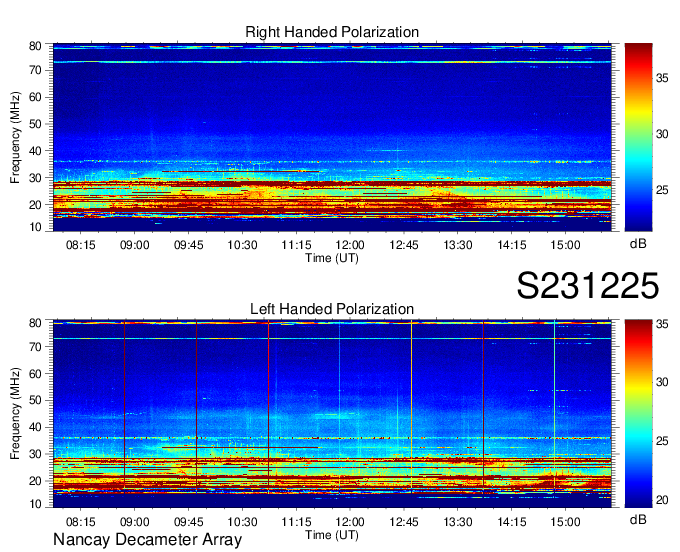Click the dB unit label under the right-handed color bar

click(638, 244)
